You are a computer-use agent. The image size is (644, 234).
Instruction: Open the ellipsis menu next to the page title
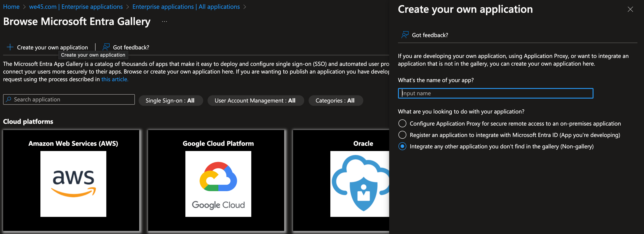pyautogui.click(x=164, y=22)
